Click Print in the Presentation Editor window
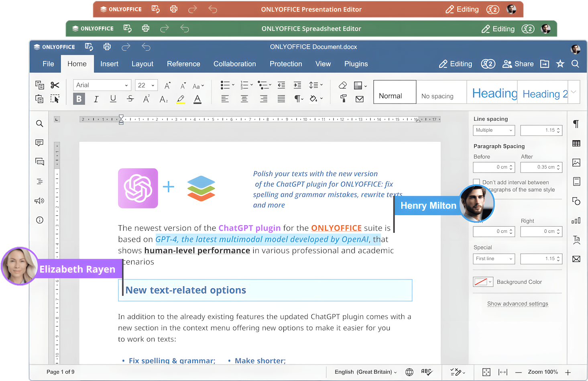 point(174,9)
